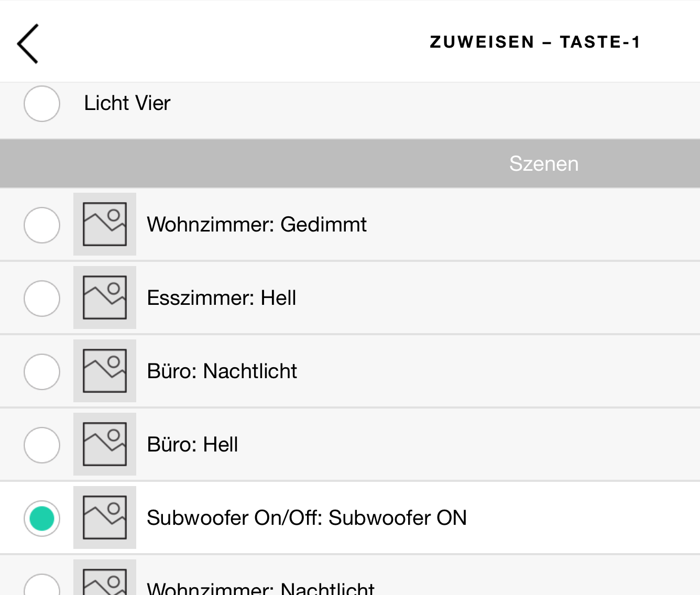Select Wohnzimmer: Gedimmt radio button
The image size is (700, 595).
42,225
